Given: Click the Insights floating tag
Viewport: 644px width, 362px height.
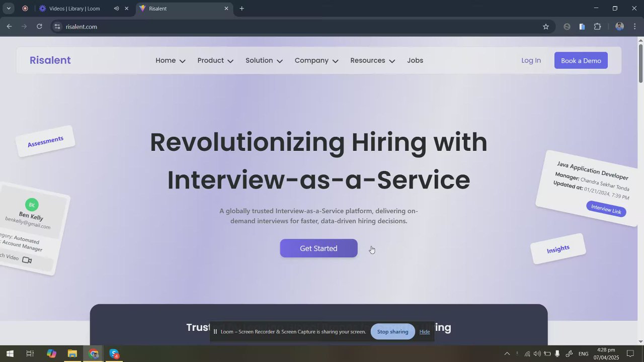Looking at the screenshot, I should [558, 249].
